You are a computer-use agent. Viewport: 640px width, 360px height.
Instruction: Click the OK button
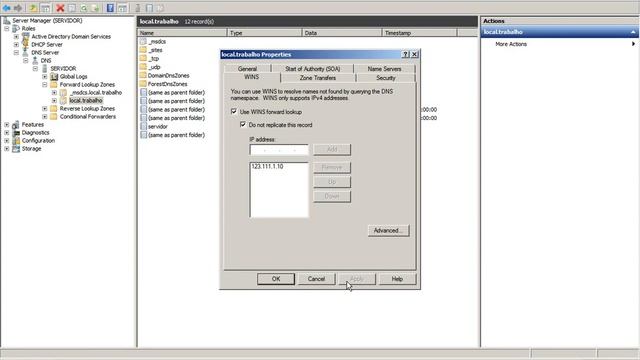pos(276,279)
